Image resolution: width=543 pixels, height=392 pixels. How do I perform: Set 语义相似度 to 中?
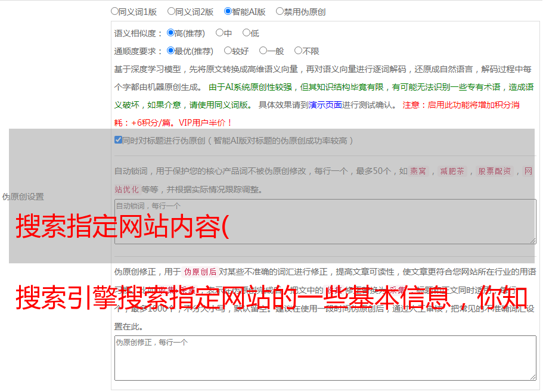coord(219,33)
